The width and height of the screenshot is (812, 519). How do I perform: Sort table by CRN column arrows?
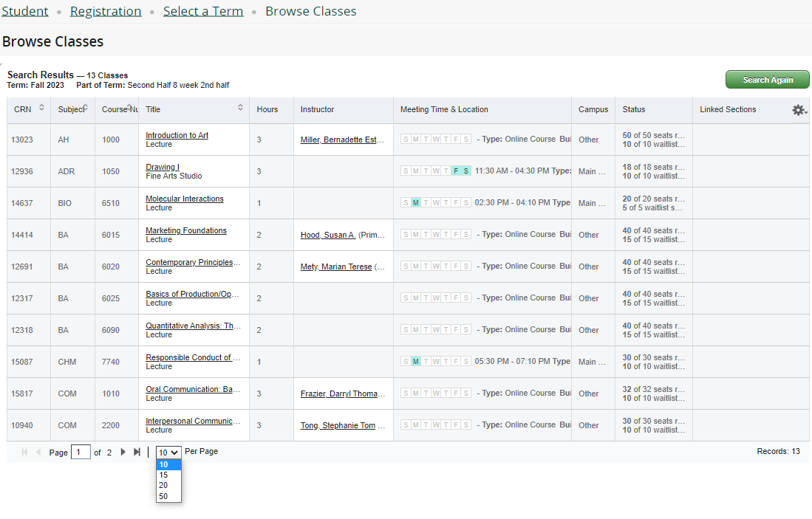tap(41, 108)
